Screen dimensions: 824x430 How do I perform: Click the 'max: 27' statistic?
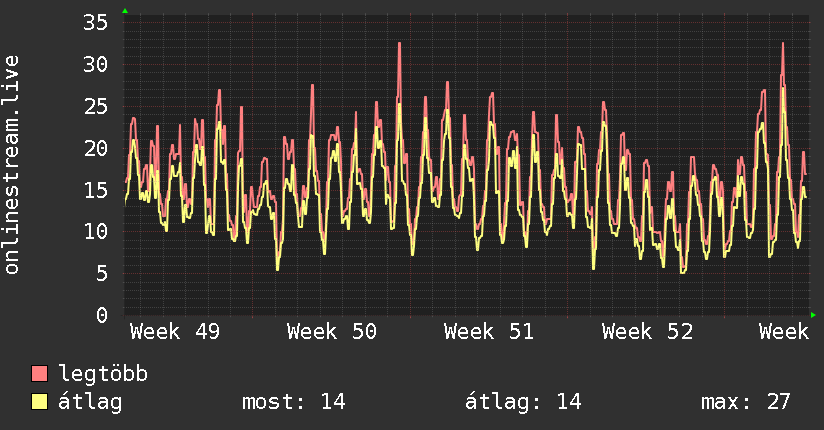click(x=746, y=402)
